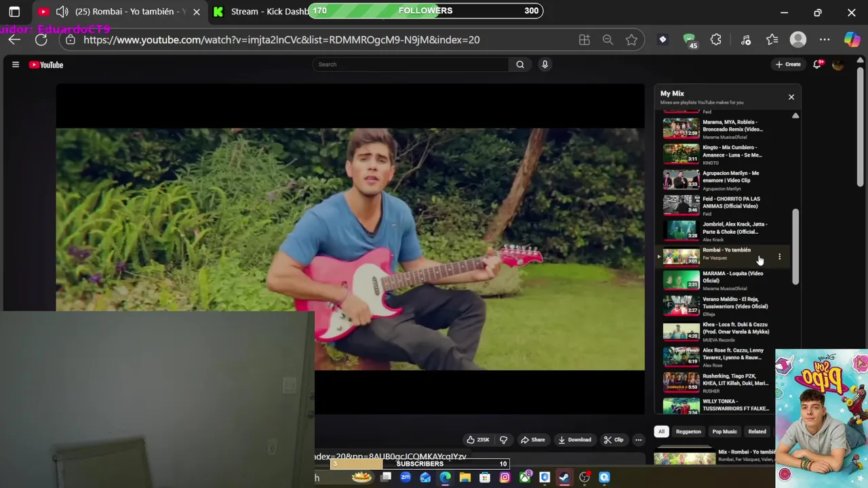Like the video showing 235K likes
Viewport: 868px width, 488px height.
click(478, 440)
